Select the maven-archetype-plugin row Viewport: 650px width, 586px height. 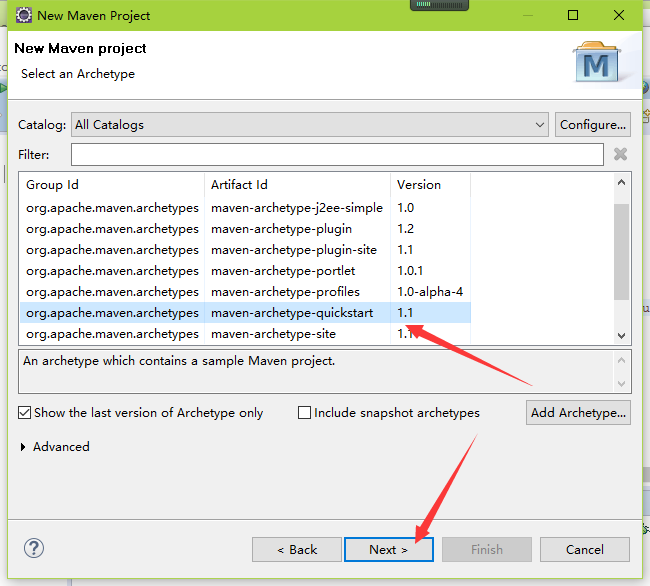coord(245,229)
